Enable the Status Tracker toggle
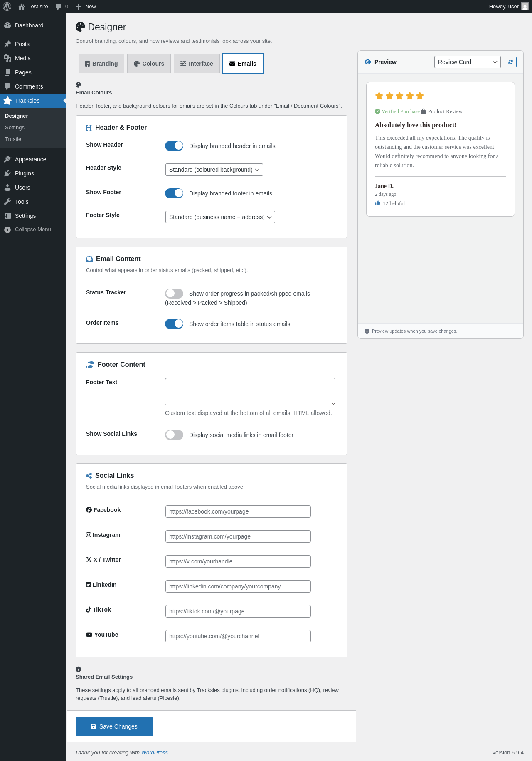Viewport: 532px width, 761px height. 174,294
